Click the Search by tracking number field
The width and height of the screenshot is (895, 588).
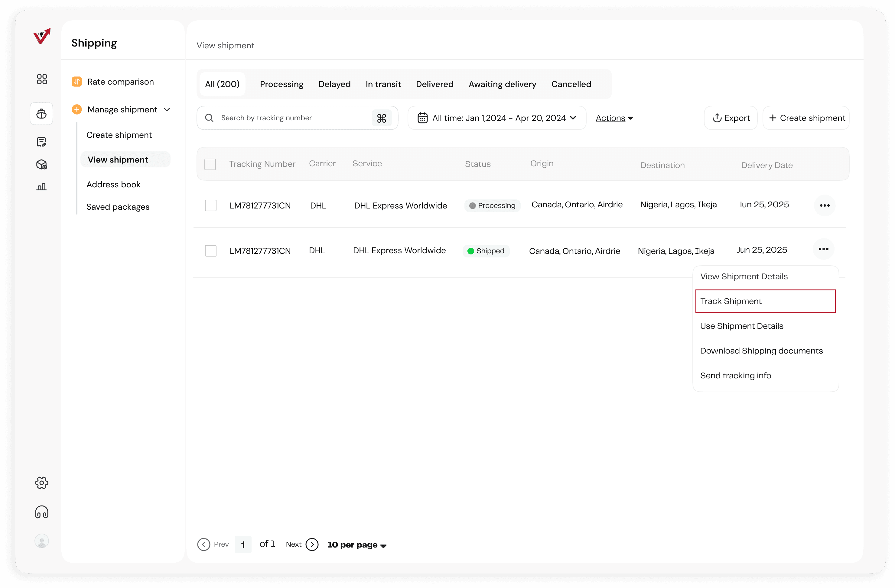[297, 118]
